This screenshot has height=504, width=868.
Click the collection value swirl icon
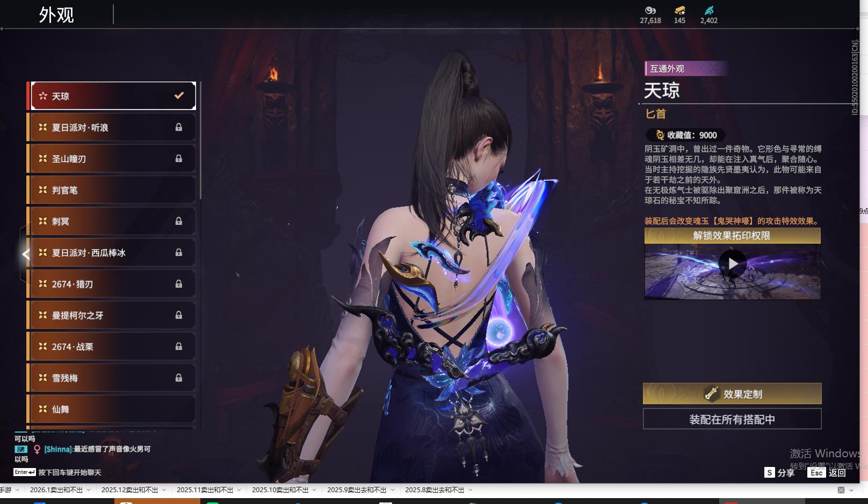tap(660, 135)
